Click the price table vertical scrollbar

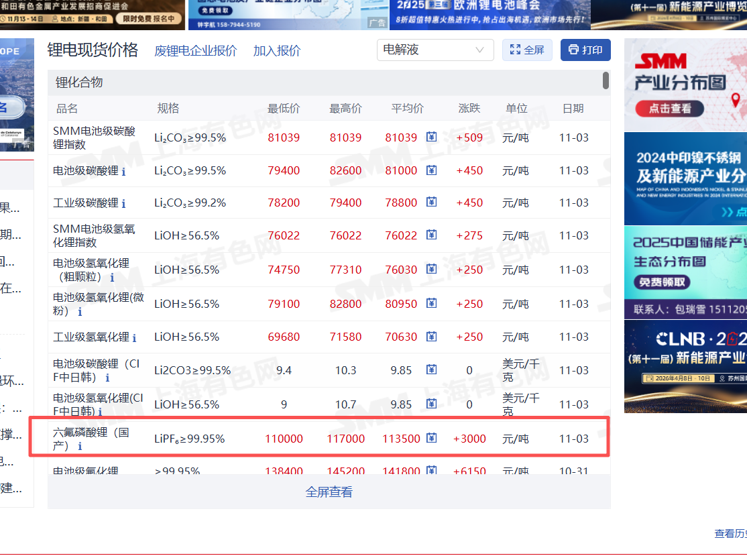point(606,80)
